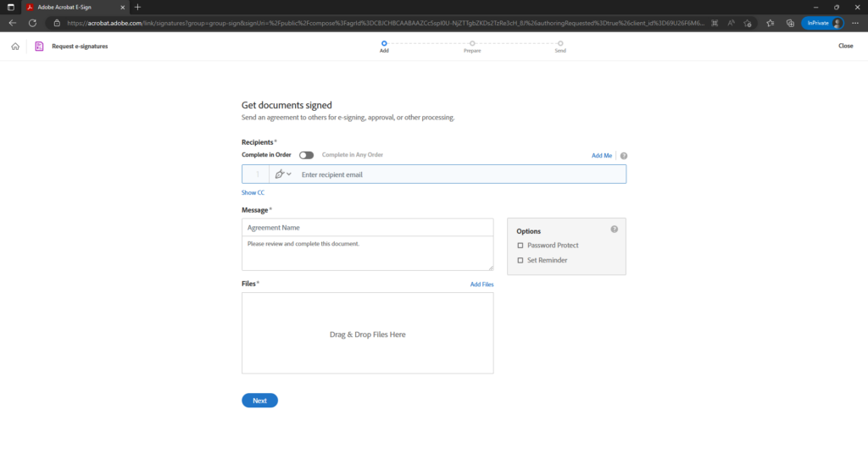Click the Options panel help icon
Screen dimensions: 868x470
pyautogui.click(x=615, y=229)
